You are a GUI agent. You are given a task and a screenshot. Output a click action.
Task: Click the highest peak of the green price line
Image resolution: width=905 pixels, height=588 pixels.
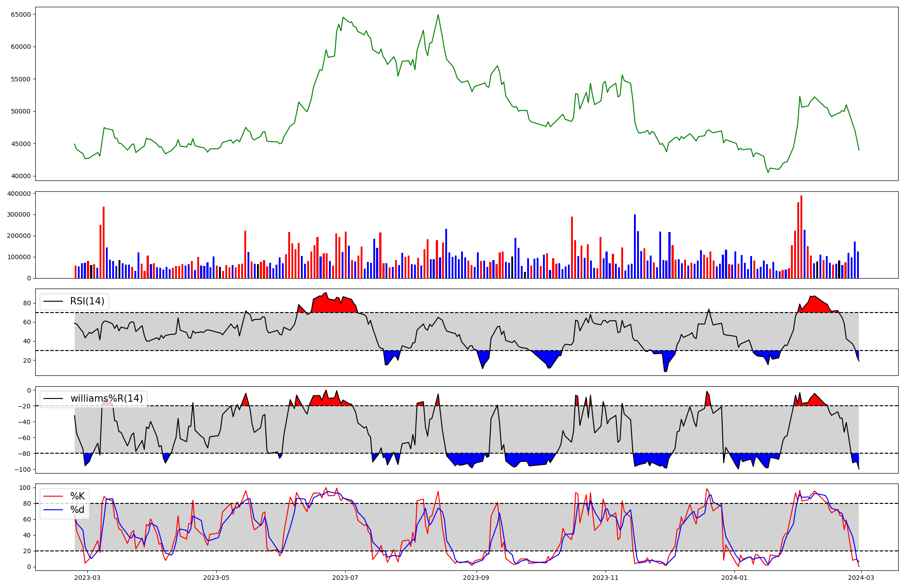tap(438, 15)
